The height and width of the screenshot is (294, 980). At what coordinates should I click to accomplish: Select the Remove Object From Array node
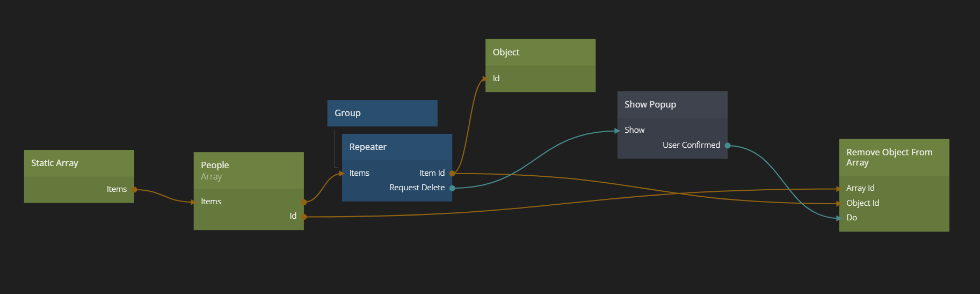[894, 157]
